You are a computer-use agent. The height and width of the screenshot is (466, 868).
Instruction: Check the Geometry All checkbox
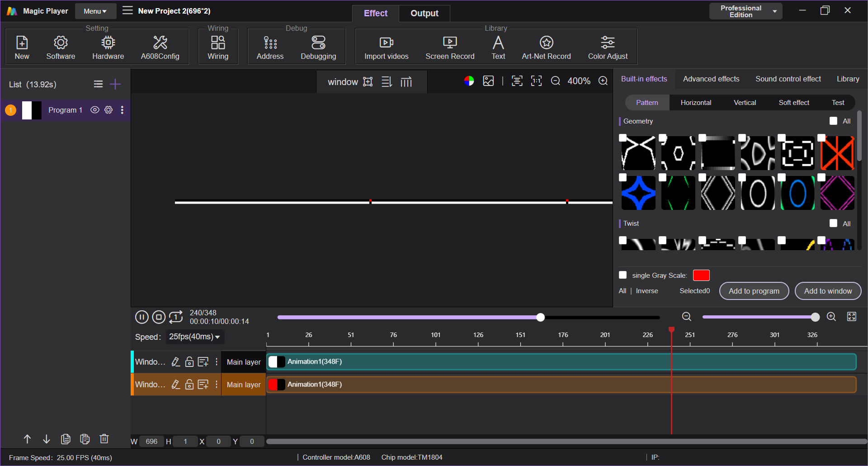click(x=833, y=121)
